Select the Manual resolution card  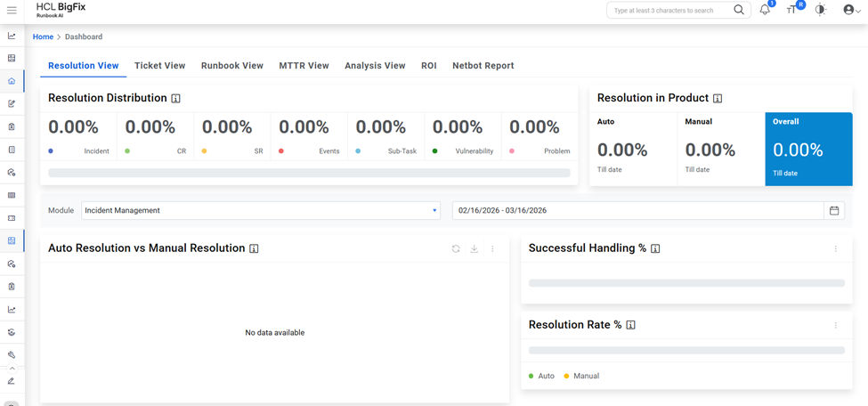point(721,149)
